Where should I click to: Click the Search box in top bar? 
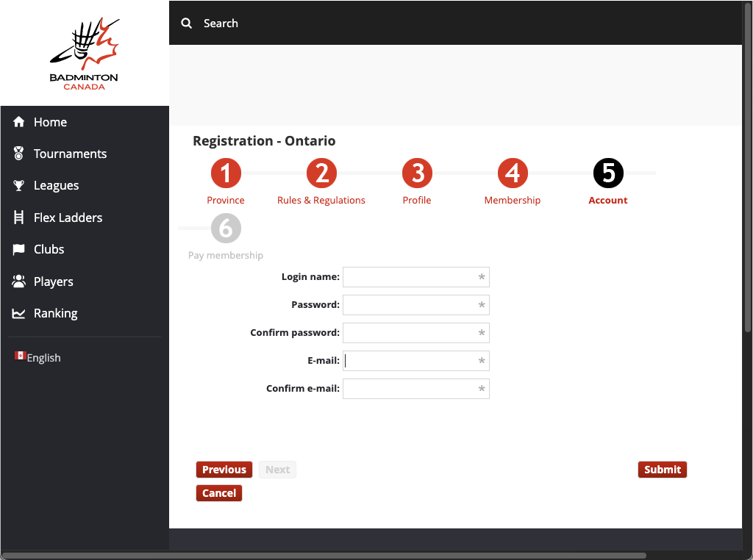click(221, 23)
